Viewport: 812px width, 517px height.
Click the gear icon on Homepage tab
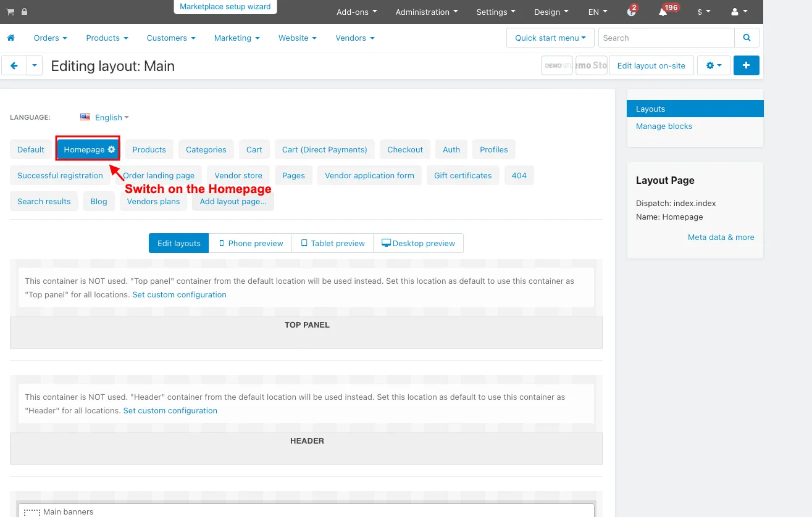[112, 149]
